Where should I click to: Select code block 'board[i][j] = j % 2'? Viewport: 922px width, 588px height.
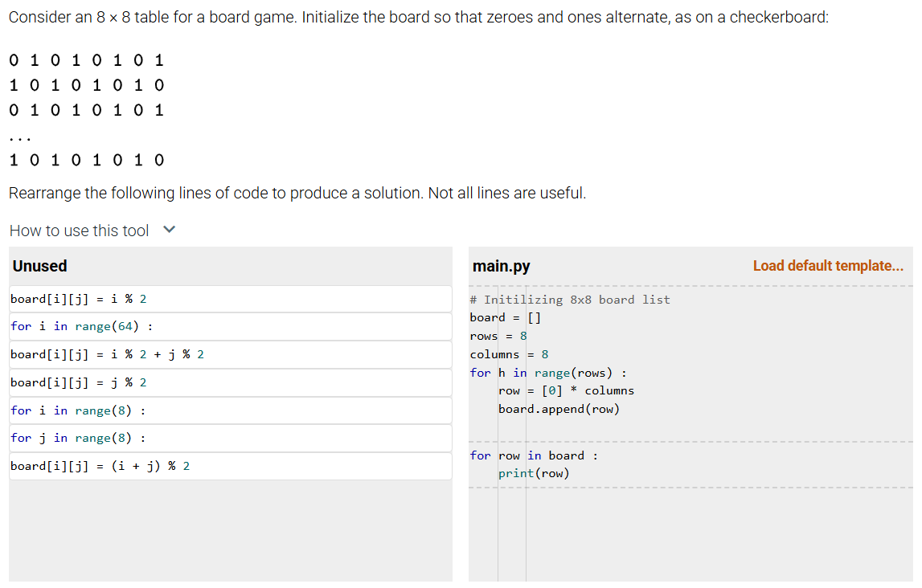point(231,383)
